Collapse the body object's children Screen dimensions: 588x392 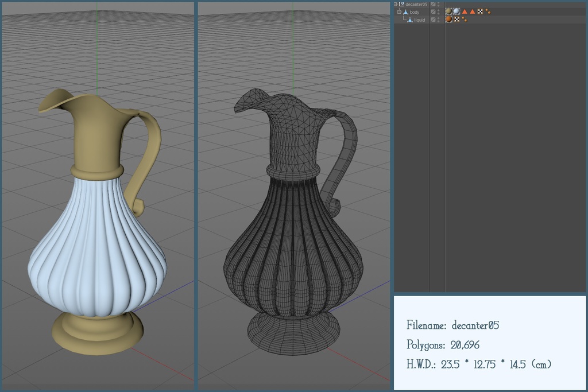399,11
